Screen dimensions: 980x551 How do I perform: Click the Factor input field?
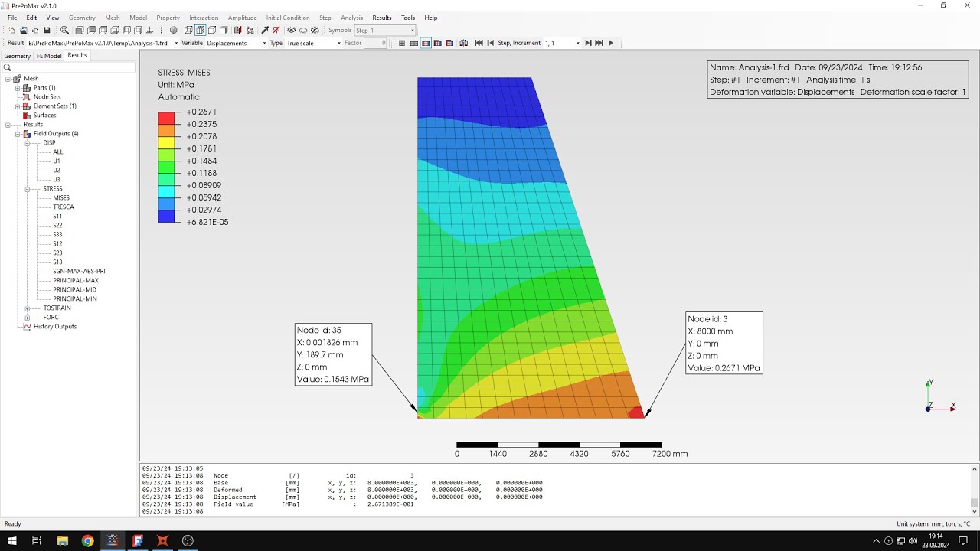[375, 43]
